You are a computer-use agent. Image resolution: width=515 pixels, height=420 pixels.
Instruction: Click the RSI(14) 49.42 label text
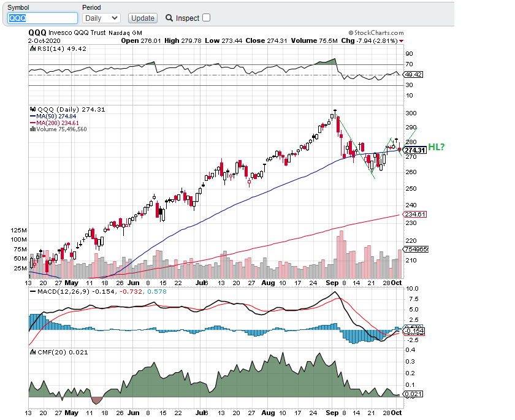pyautogui.click(x=62, y=48)
